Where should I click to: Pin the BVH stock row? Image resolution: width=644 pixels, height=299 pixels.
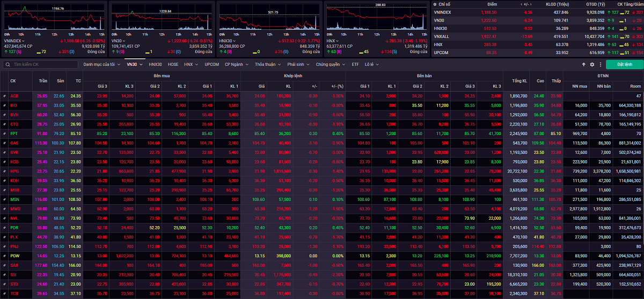click(x=4, y=115)
